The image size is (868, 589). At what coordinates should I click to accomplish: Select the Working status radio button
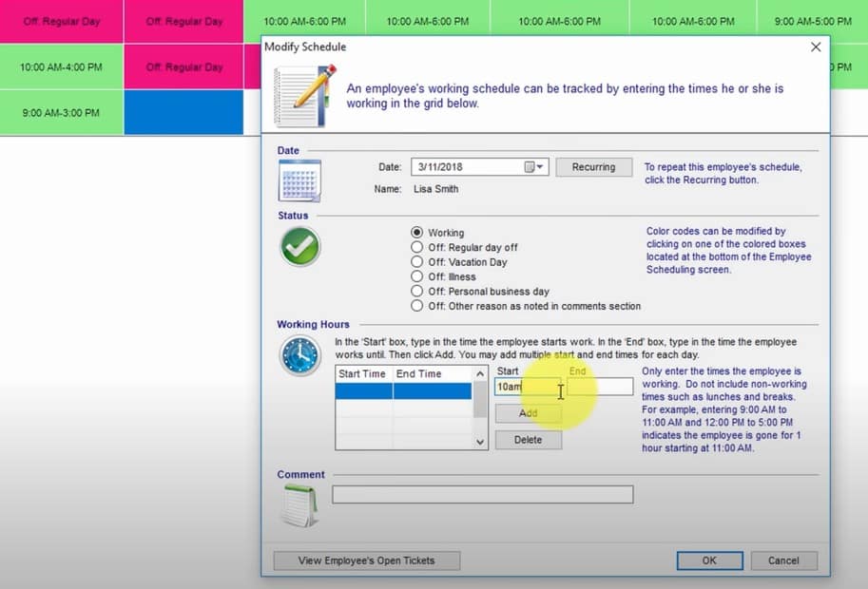416,233
